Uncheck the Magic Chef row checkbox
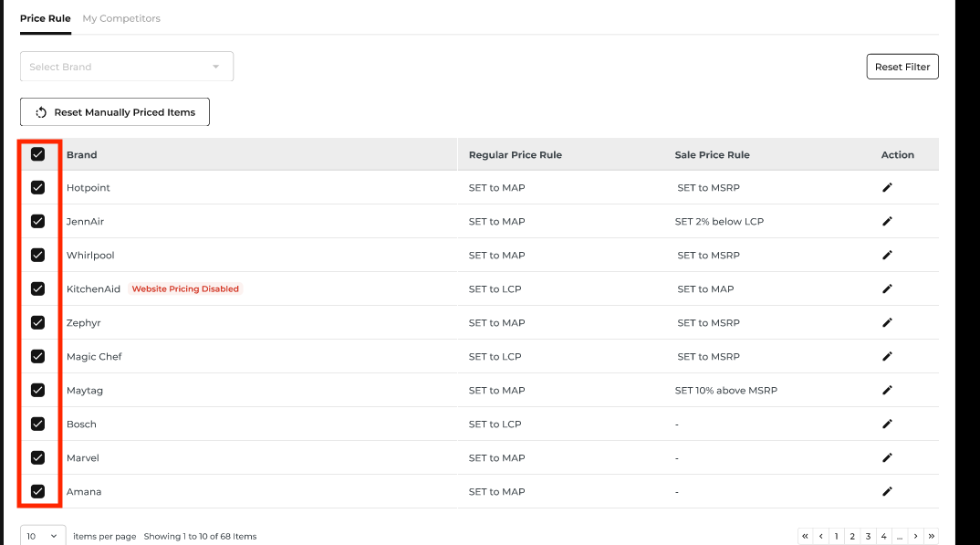Image resolution: width=980 pixels, height=545 pixels. point(37,356)
